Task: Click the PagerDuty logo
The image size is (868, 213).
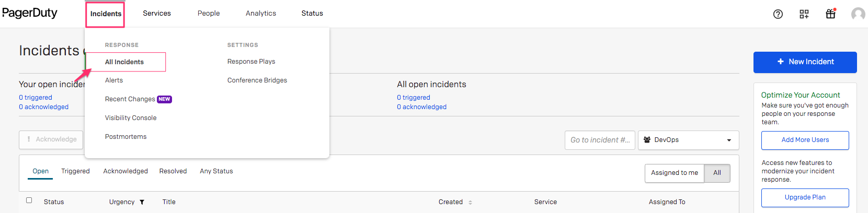Action: [x=30, y=13]
